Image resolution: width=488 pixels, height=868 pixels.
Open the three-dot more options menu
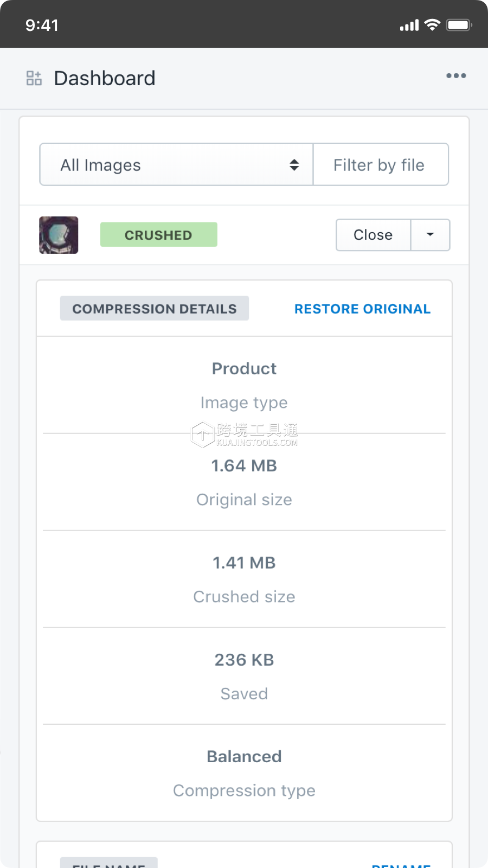tap(456, 76)
